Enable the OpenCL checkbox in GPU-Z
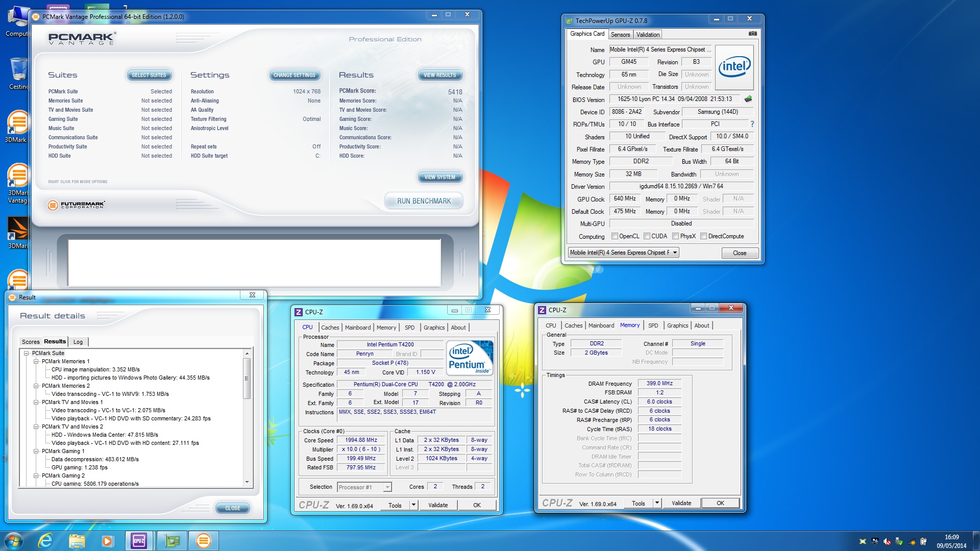The width and height of the screenshot is (980, 551). (615, 236)
